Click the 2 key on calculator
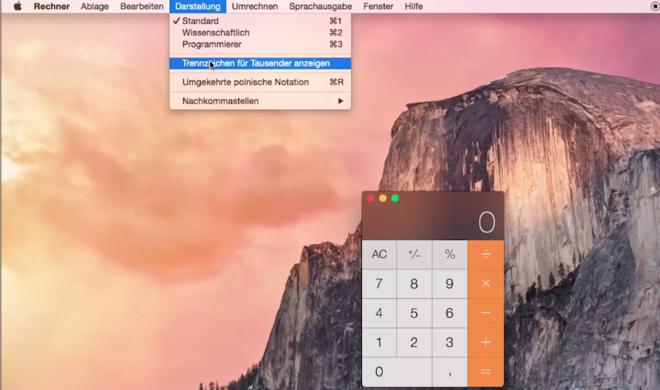 click(414, 342)
